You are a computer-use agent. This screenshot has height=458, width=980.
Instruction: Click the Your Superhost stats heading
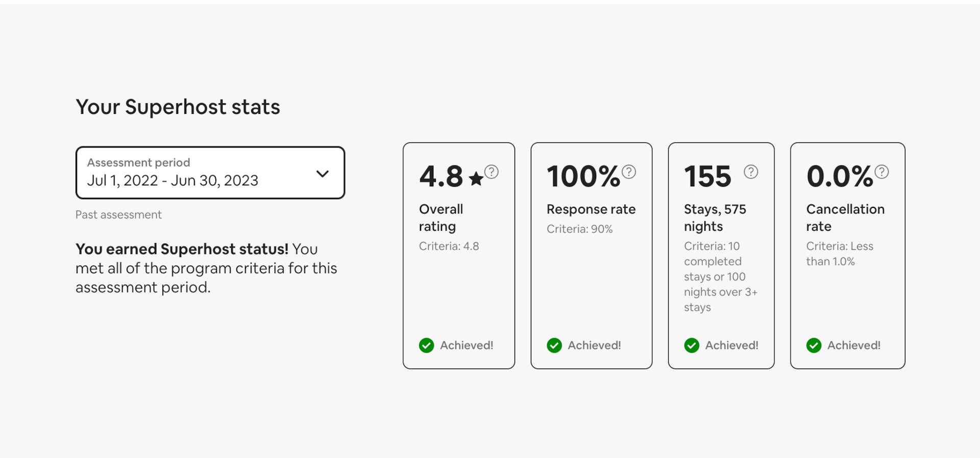point(178,107)
